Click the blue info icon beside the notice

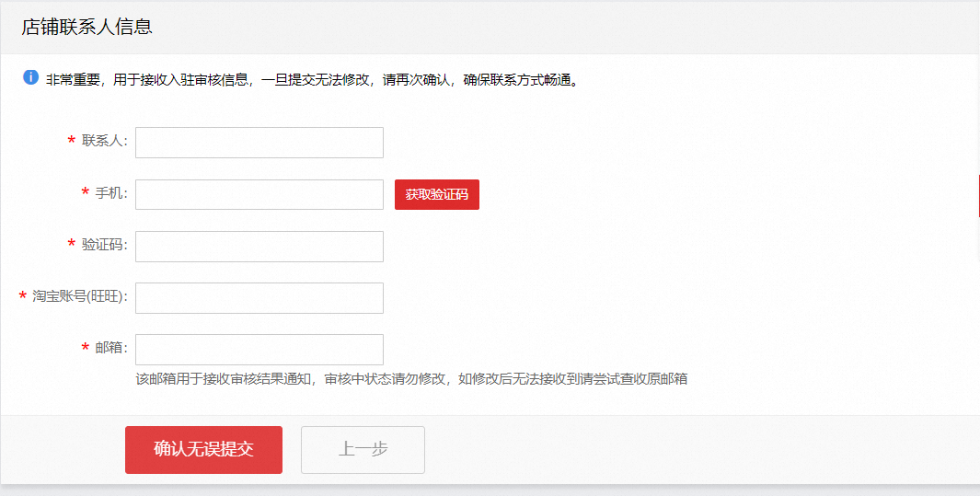click(x=30, y=77)
